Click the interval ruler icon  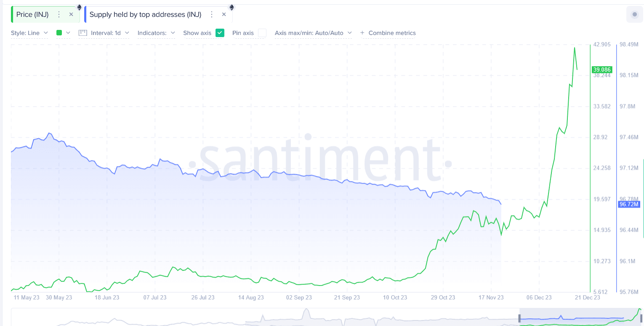pyautogui.click(x=83, y=33)
